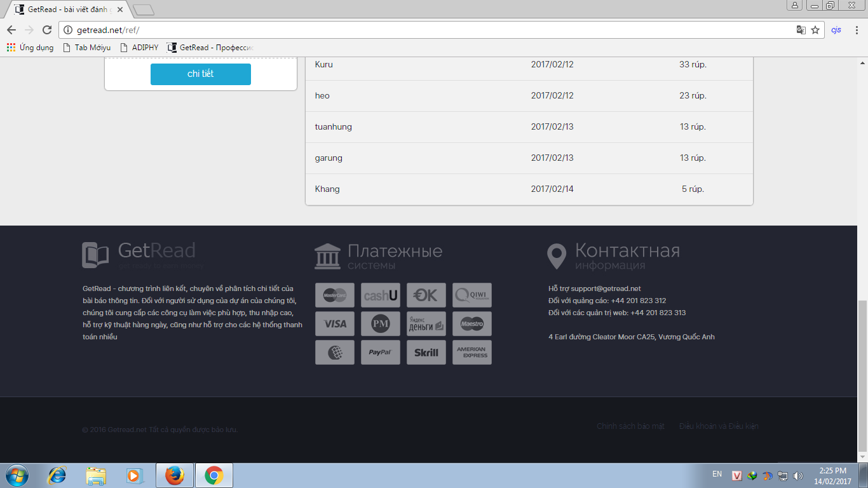Click the 23 rúp. amount
The image size is (868, 488).
[693, 95]
